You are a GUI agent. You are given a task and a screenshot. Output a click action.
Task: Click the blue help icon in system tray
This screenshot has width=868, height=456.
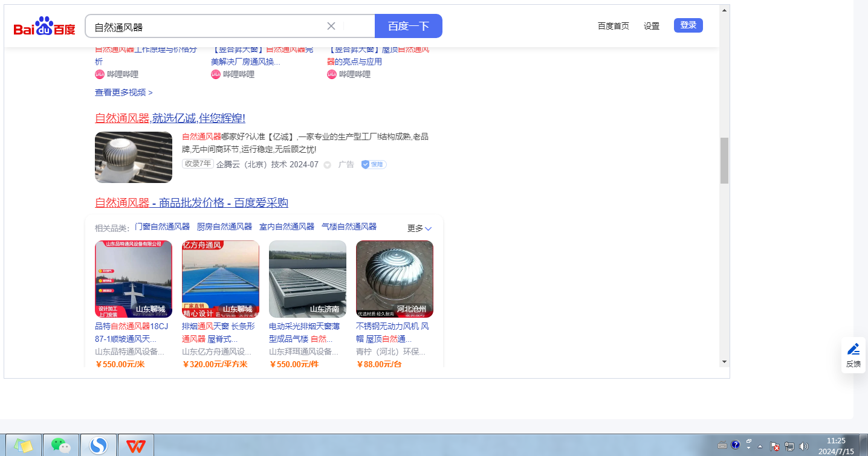736,445
